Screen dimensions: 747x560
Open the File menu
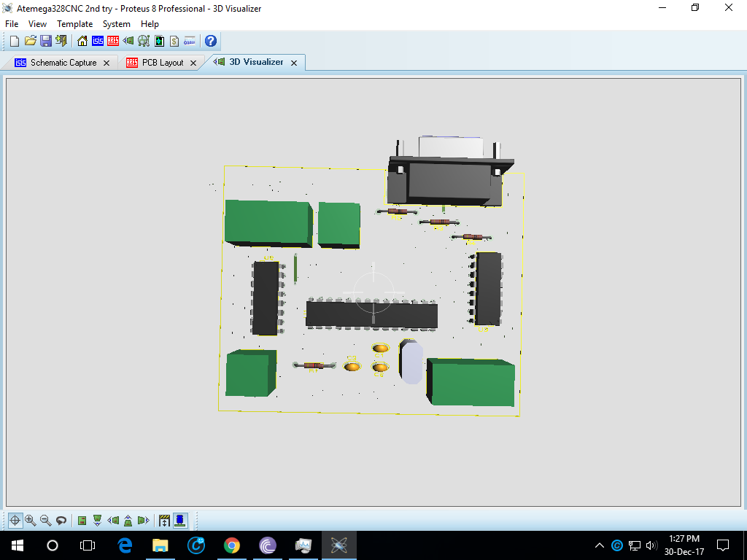click(11, 23)
